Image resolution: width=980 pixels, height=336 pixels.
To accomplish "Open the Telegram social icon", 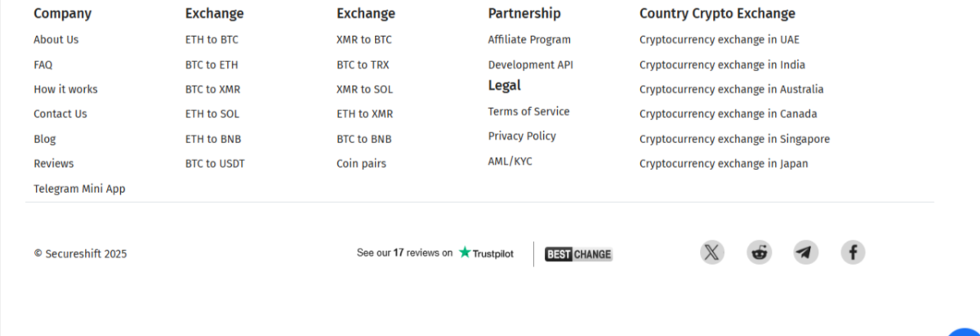I will click(x=806, y=252).
